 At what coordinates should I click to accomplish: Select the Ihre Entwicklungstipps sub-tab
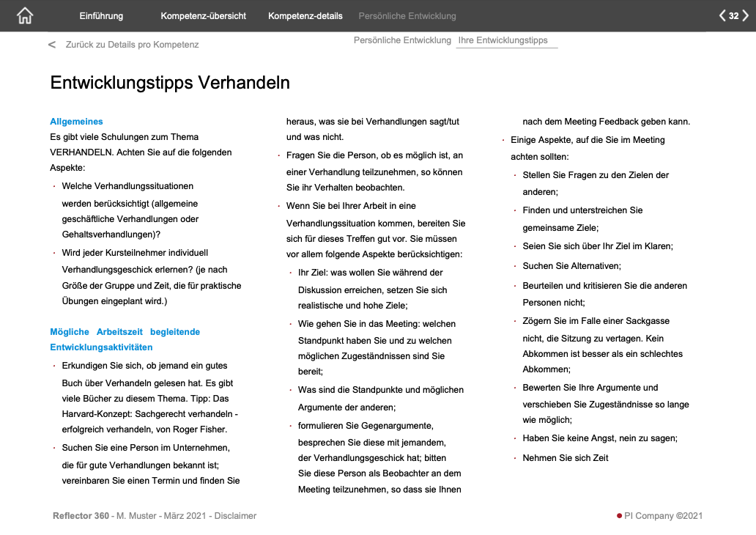506,40
